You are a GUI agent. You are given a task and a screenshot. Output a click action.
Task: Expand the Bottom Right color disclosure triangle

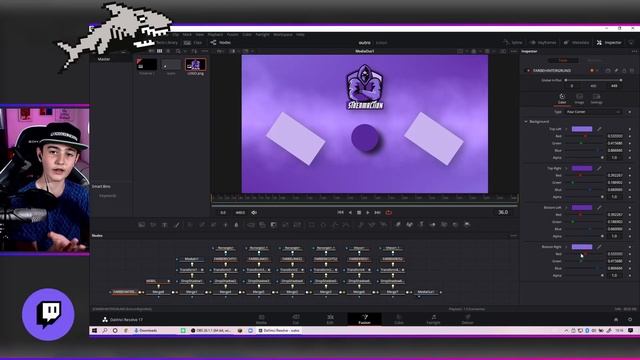tap(567, 247)
